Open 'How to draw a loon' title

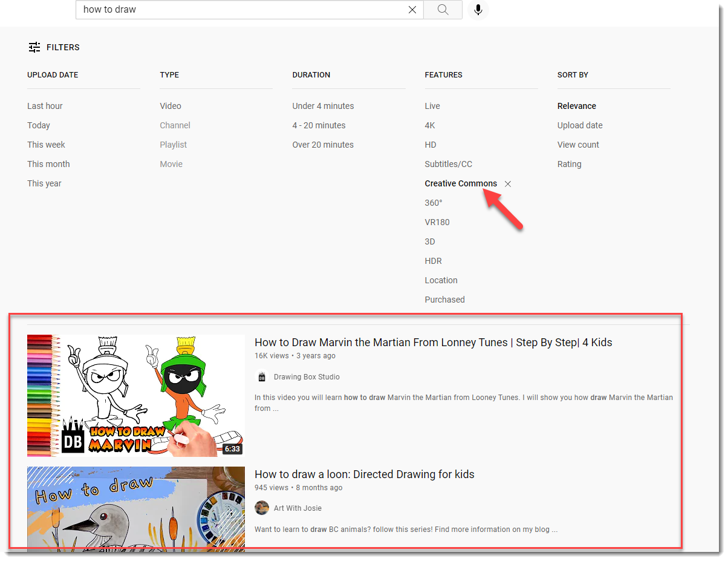click(365, 474)
